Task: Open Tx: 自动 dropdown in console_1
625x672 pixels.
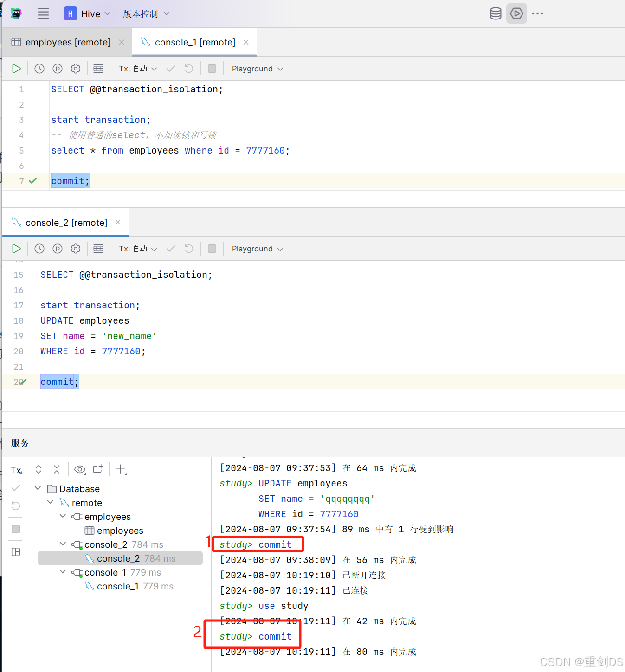Action: click(x=138, y=69)
